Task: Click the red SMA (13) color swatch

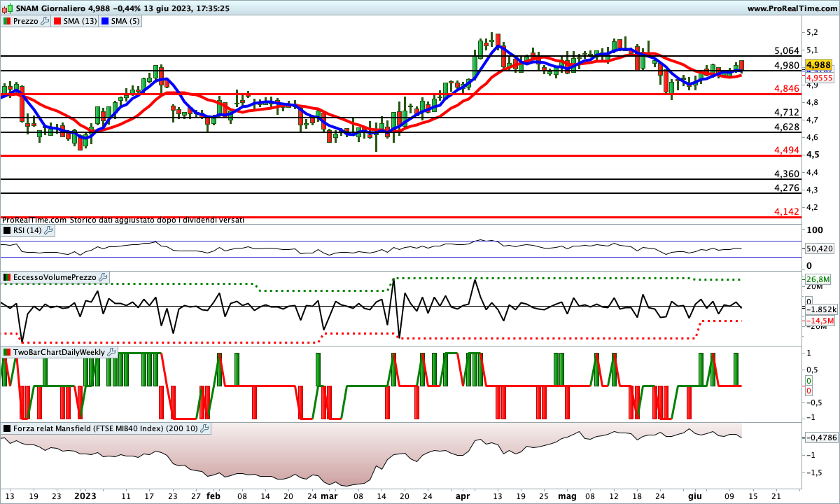Action: coord(58,21)
